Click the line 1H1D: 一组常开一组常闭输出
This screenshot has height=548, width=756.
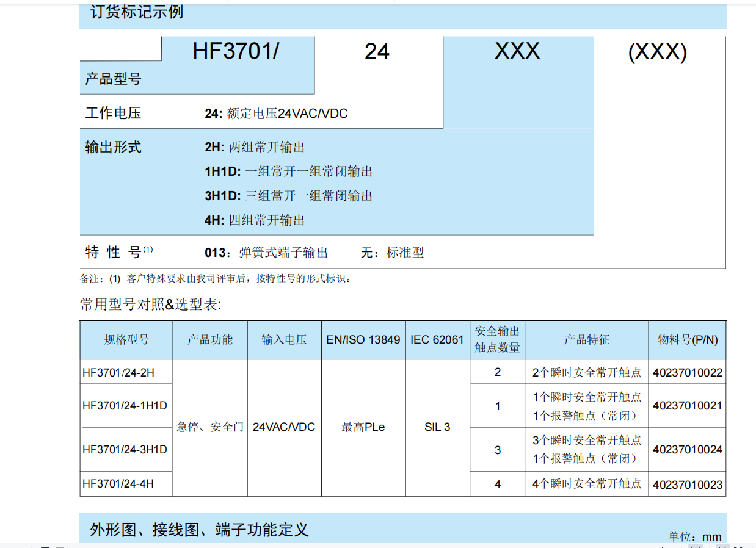tap(288, 171)
